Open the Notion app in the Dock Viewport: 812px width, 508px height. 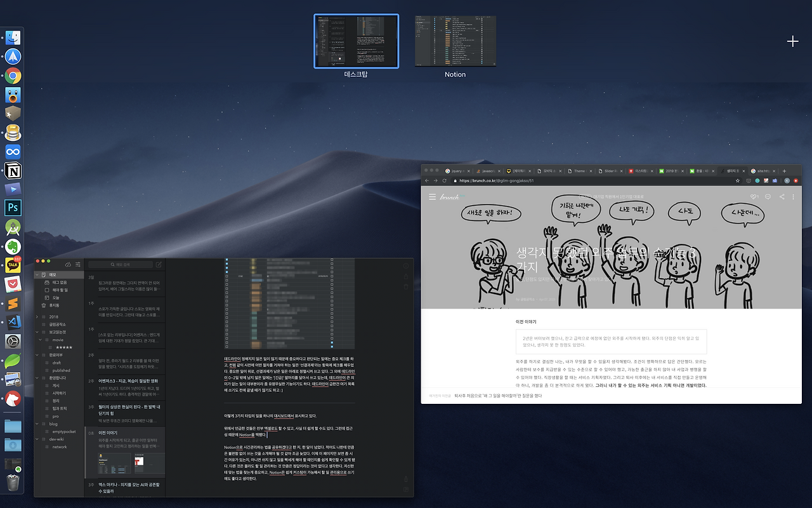tap(13, 170)
